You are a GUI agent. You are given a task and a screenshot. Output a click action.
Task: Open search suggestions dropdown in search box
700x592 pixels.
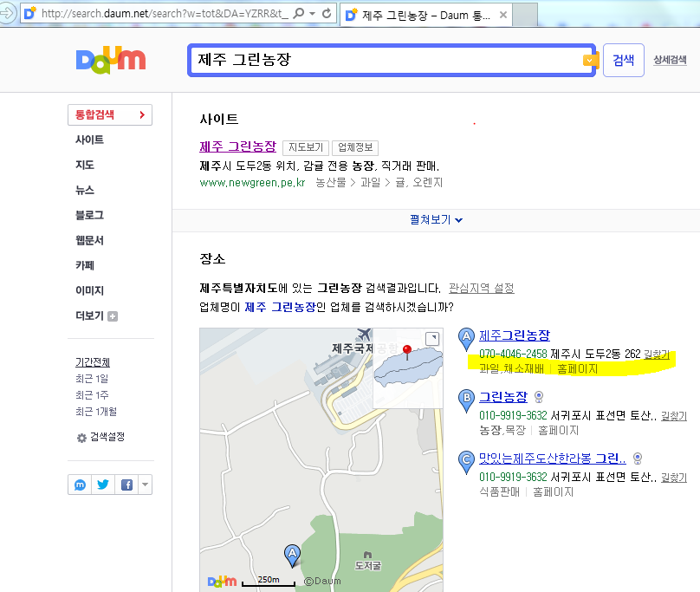(x=589, y=61)
